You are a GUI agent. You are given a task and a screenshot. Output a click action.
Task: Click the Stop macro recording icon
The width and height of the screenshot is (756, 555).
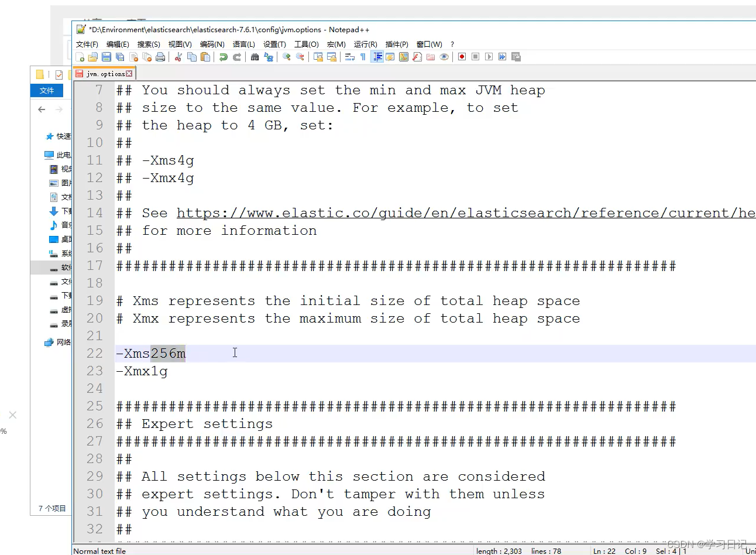[x=475, y=57]
